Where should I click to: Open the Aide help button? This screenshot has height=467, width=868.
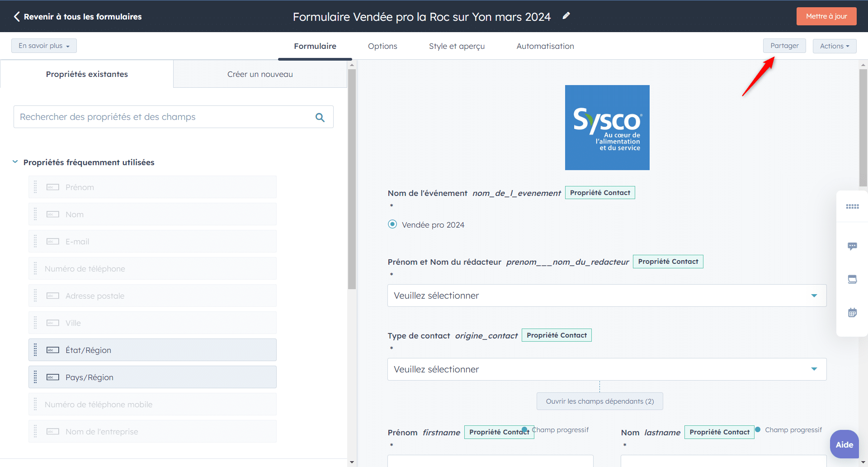844,444
